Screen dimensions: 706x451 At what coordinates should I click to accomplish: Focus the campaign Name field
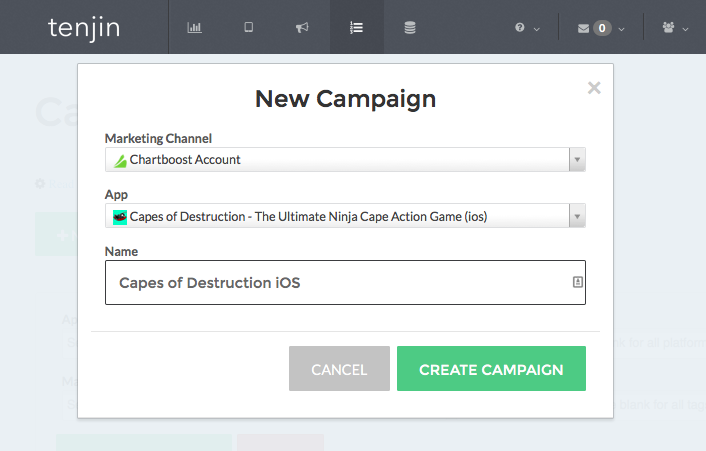(x=345, y=282)
